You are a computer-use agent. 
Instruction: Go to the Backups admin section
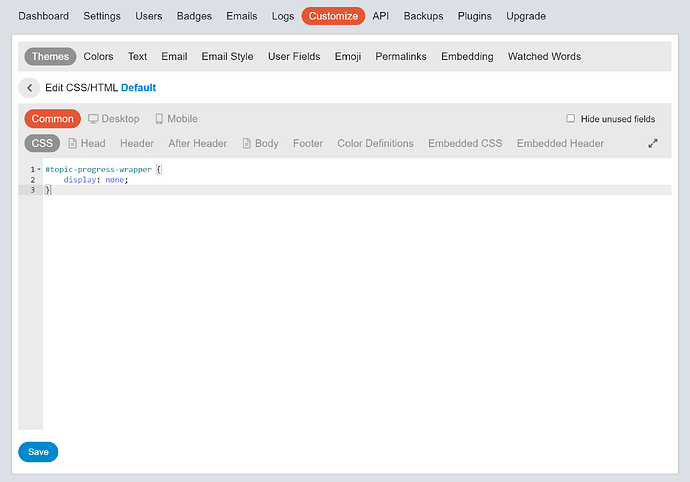(x=423, y=16)
